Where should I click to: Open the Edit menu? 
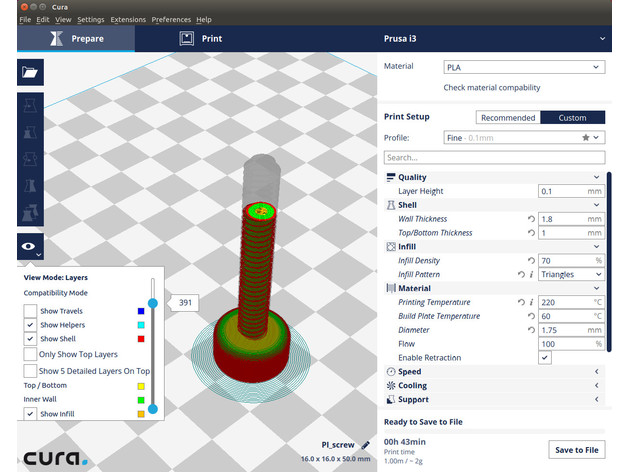point(42,20)
